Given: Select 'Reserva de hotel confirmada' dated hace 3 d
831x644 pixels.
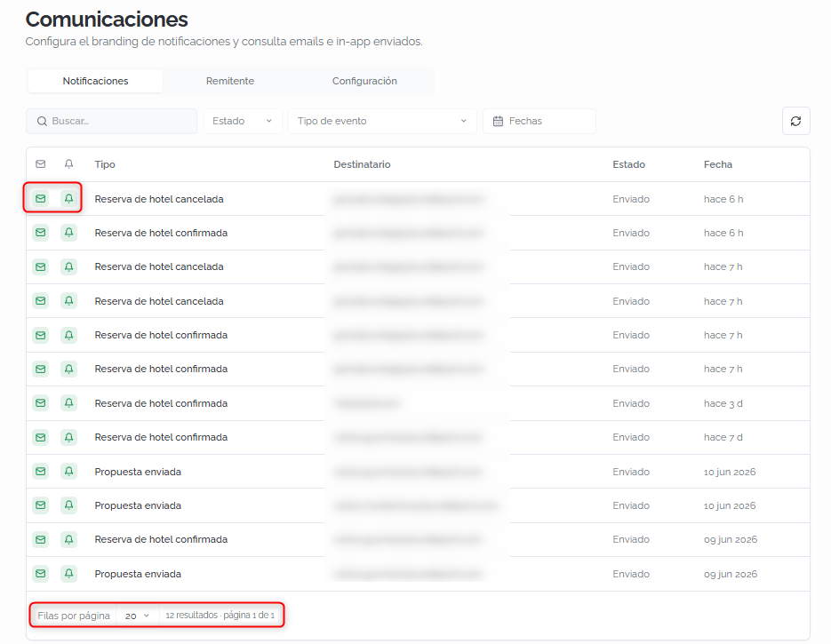Looking at the screenshot, I should [161, 403].
